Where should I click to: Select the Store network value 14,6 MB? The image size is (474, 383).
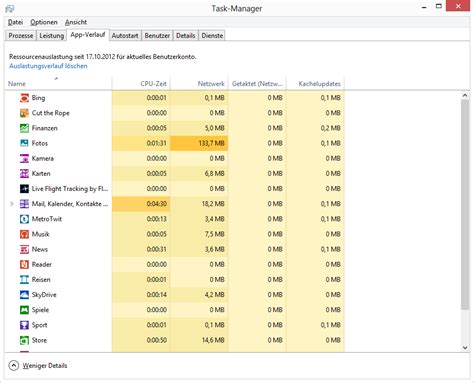pyautogui.click(x=213, y=340)
